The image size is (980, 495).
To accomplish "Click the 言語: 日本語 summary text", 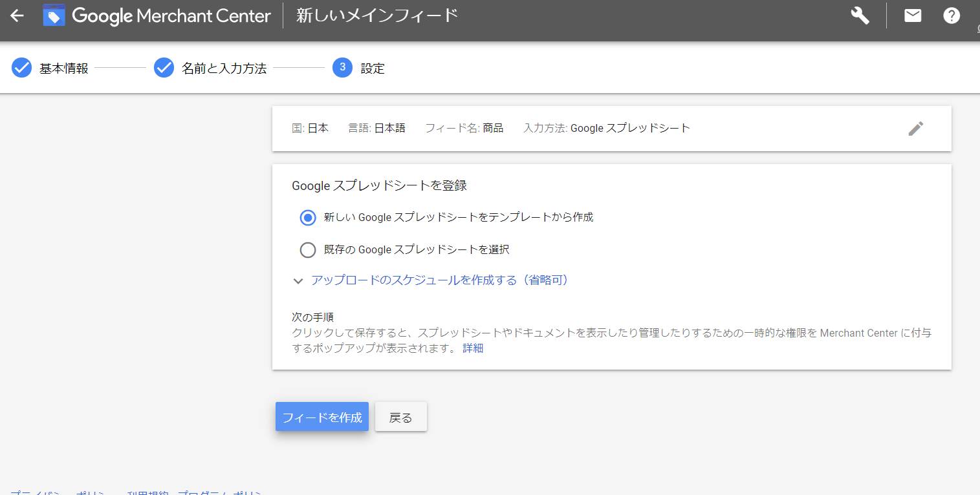I will [377, 128].
